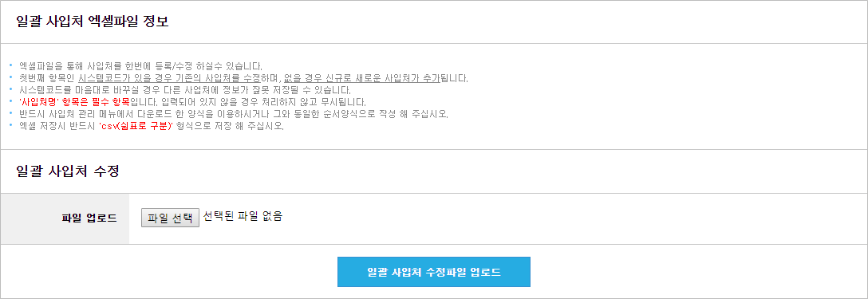
Task: Click bullet dot before 첫번째 항목인 line
Action: (11, 77)
